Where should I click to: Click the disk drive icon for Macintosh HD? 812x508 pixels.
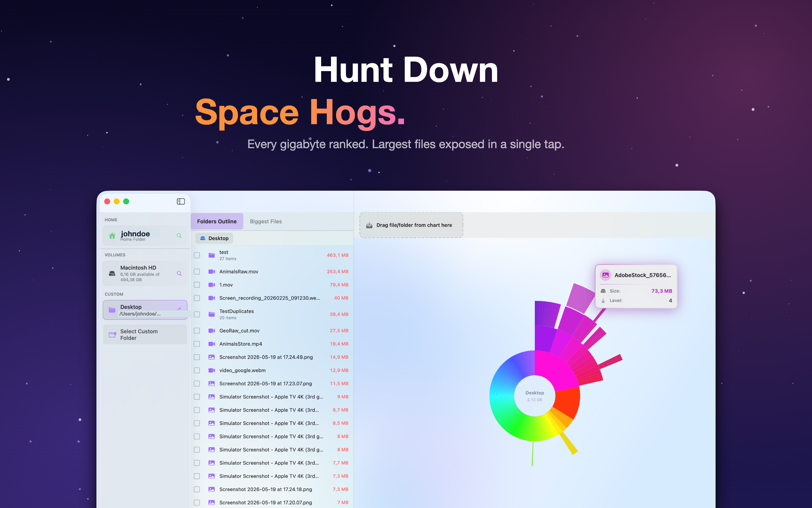point(112,273)
